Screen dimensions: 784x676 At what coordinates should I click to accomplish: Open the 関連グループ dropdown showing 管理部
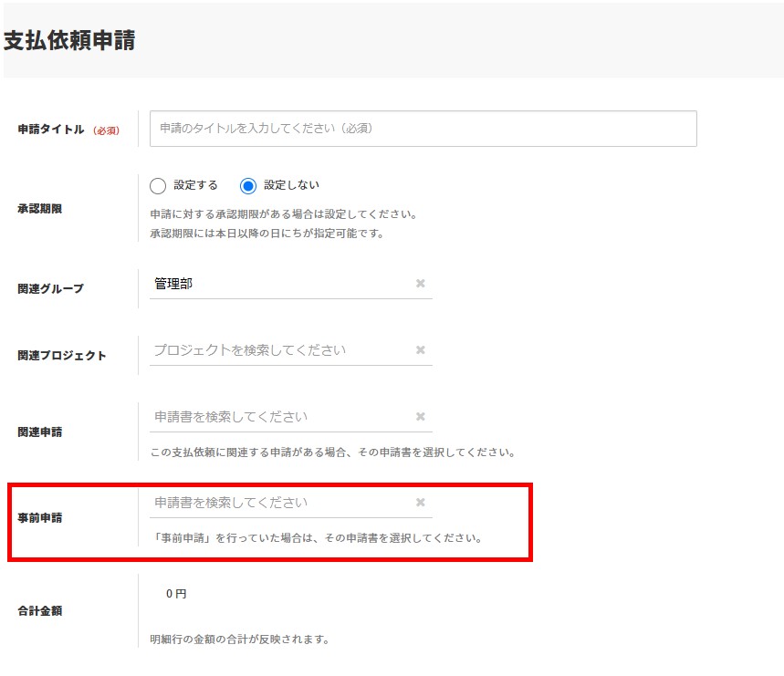coord(278,284)
